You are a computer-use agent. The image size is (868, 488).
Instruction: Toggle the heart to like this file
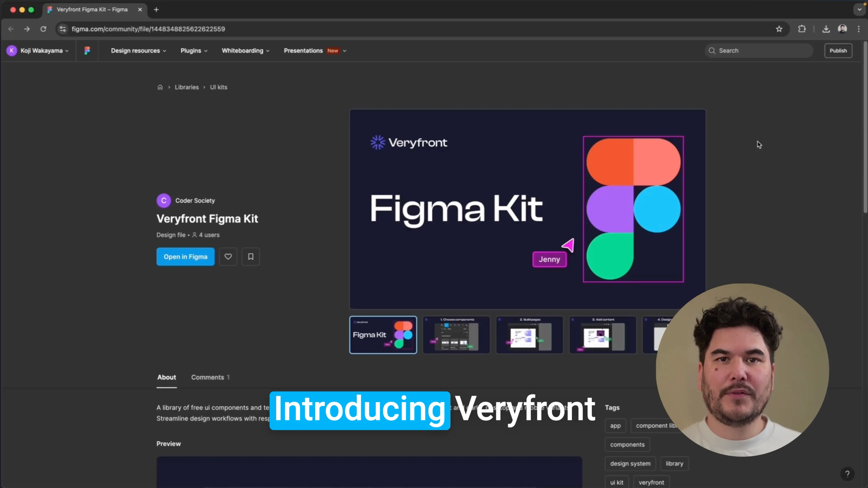pos(228,257)
